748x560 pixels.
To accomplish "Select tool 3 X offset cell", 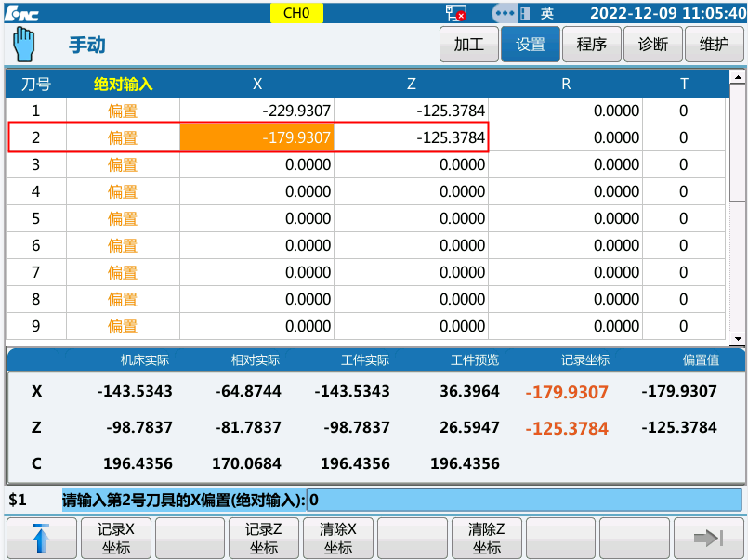I will coord(256,164).
